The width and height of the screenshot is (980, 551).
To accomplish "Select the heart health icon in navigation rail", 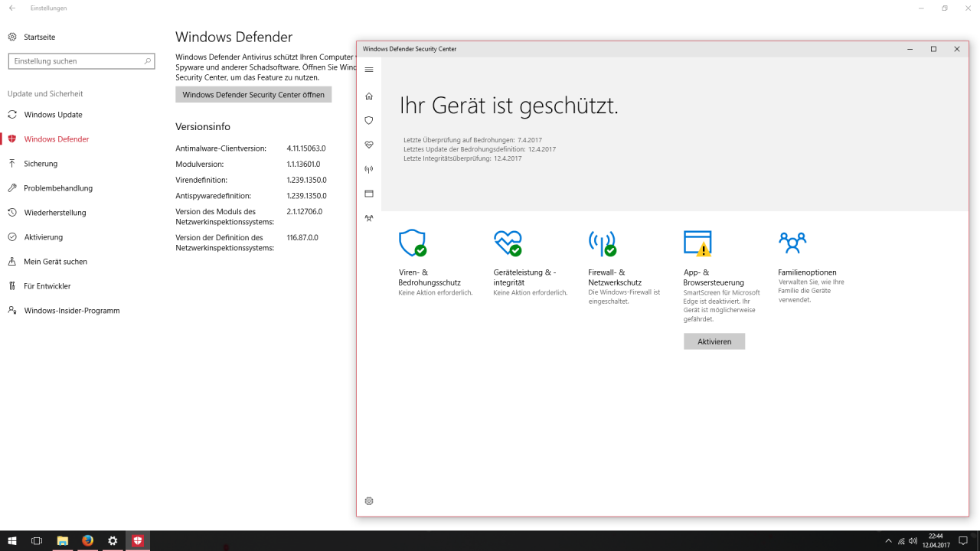I will (369, 145).
